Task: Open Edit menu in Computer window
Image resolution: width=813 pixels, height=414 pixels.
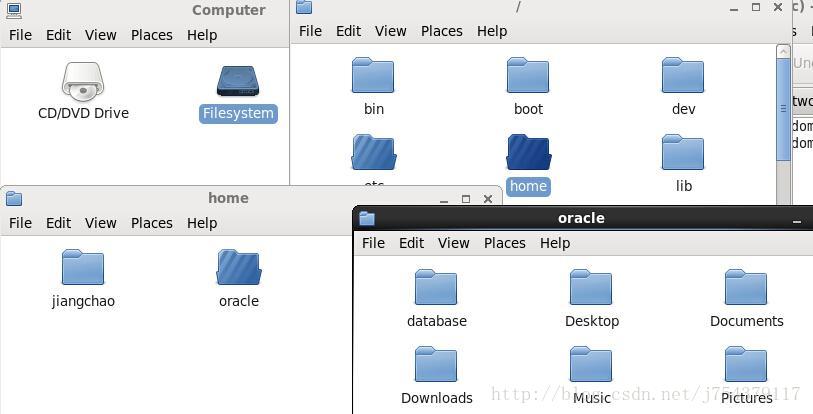Action: coord(58,35)
